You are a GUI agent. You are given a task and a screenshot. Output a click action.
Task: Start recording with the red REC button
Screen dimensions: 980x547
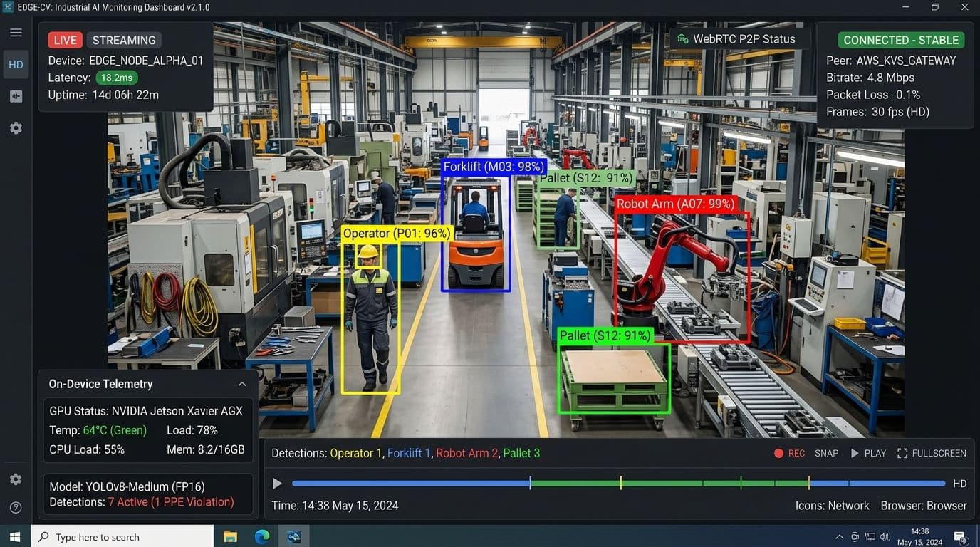click(x=789, y=453)
